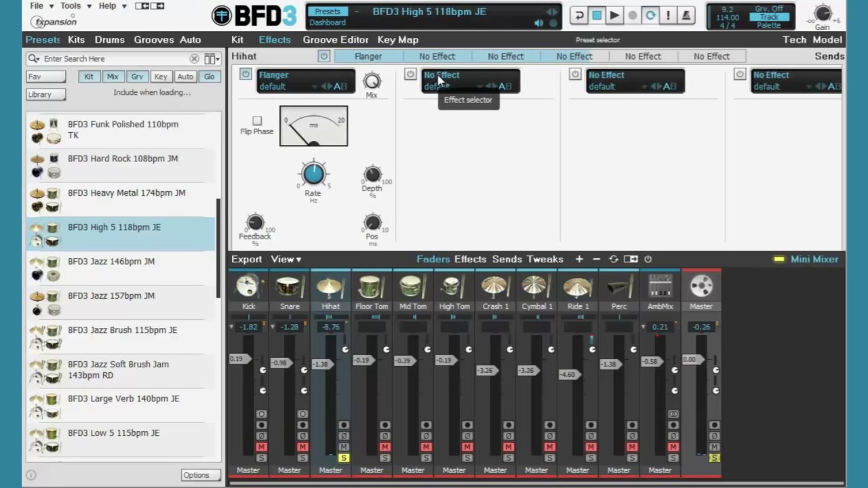Open the browser view options dropdown
868x488 pixels.
[x=212, y=59]
